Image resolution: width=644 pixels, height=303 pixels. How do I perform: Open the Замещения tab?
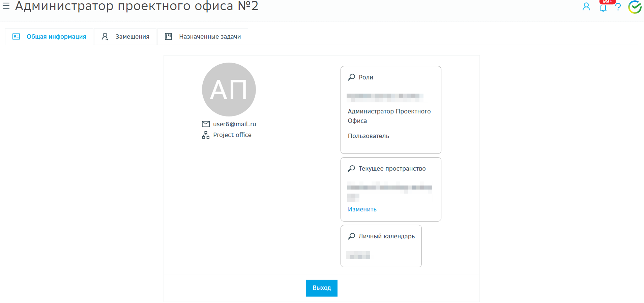pyautogui.click(x=125, y=37)
